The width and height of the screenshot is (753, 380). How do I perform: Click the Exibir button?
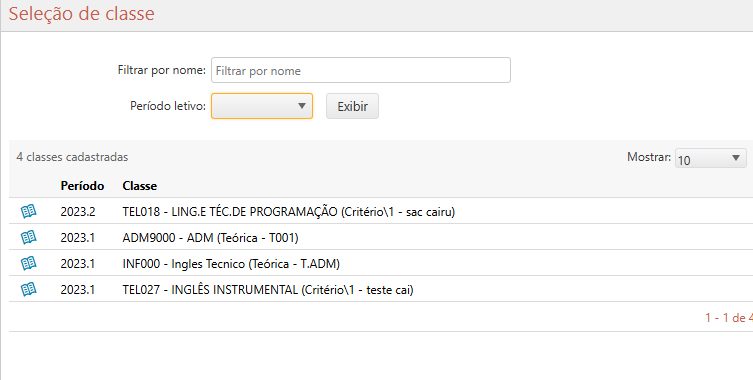352,106
